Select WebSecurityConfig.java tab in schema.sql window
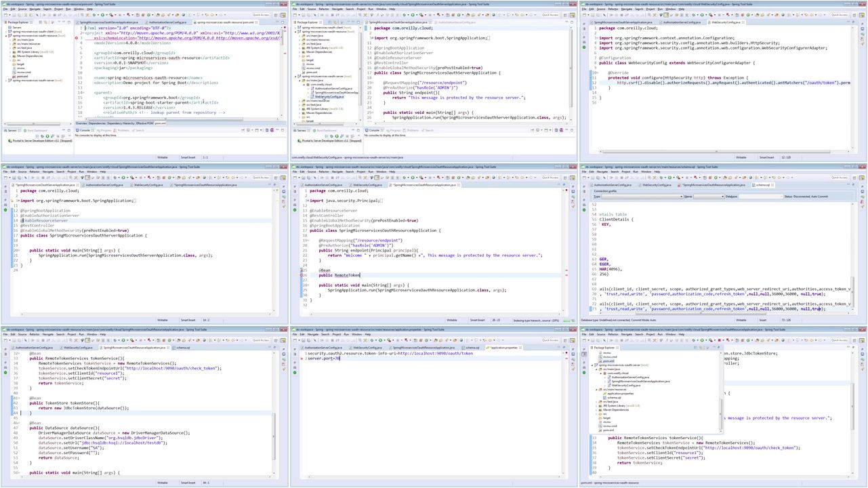 tap(657, 185)
